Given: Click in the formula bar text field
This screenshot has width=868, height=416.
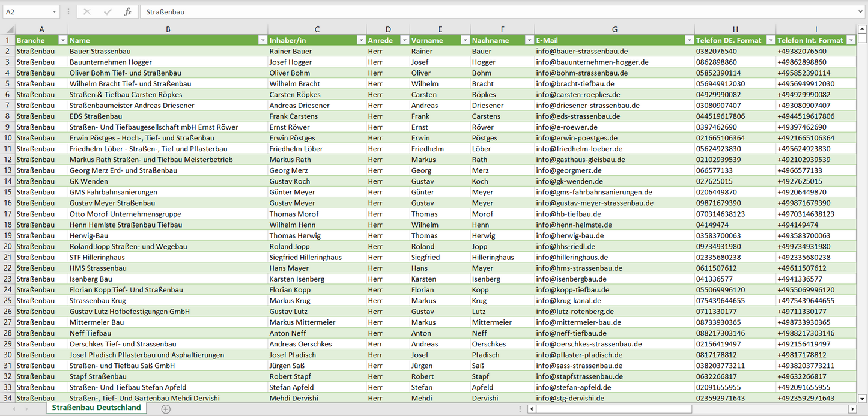Looking at the screenshot, I should click(x=481, y=12).
